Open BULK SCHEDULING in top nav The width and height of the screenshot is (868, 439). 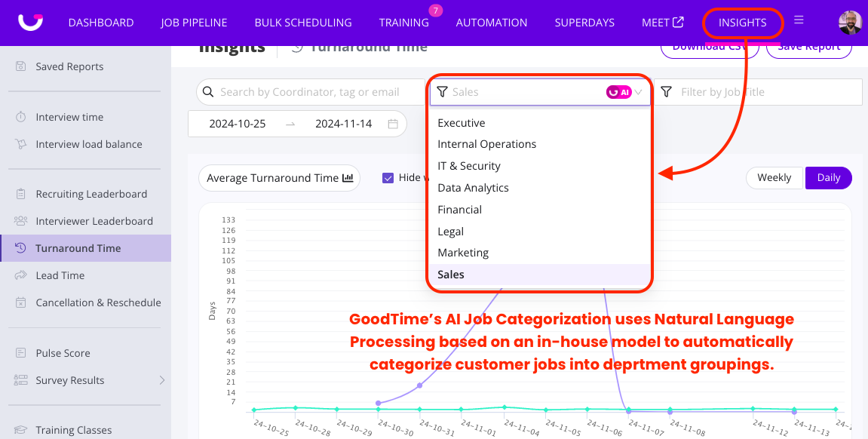click(303, 23)
